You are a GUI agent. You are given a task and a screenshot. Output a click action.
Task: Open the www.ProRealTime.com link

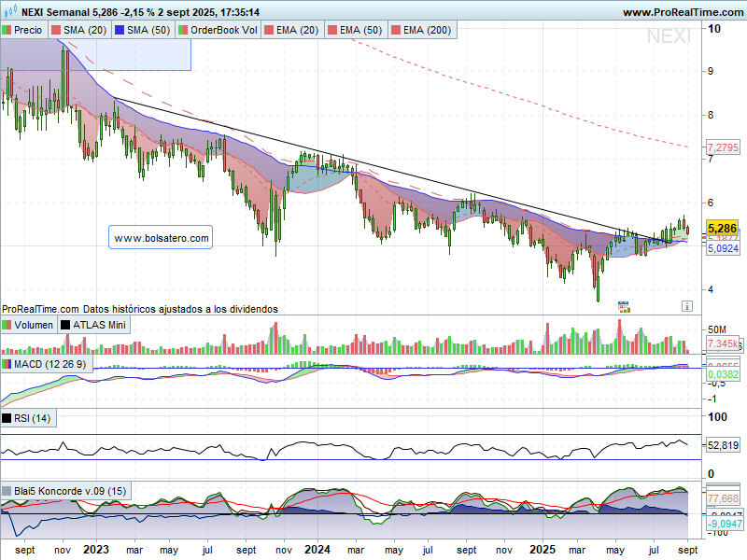681,12
